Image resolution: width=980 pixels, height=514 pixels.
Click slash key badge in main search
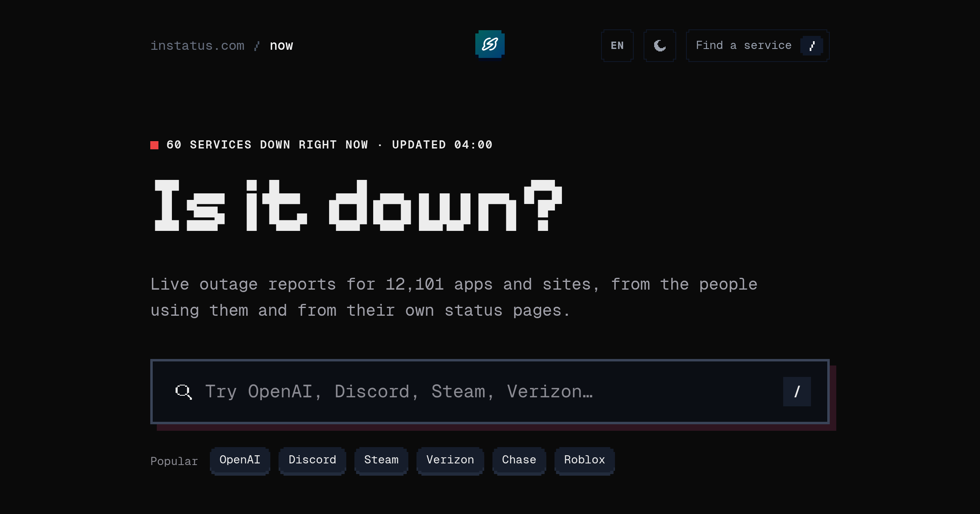coord(797,392)
